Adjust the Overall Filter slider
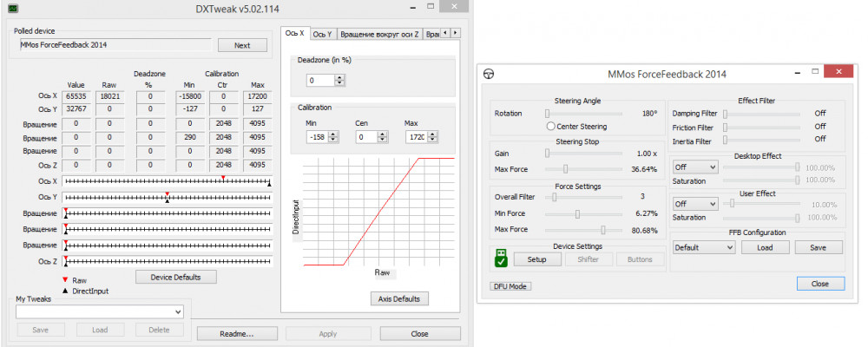The image size is (868, 347). tap(583, 196)
